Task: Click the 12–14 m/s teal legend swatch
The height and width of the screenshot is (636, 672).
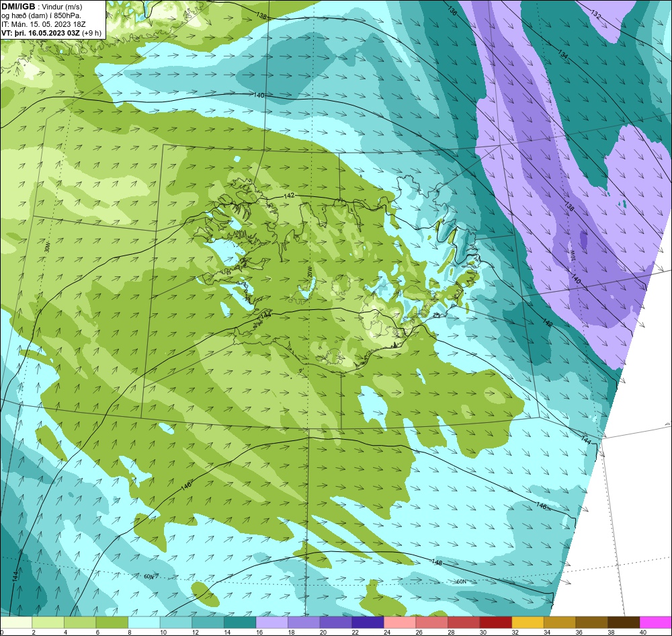Action: (x=208, y=623)
